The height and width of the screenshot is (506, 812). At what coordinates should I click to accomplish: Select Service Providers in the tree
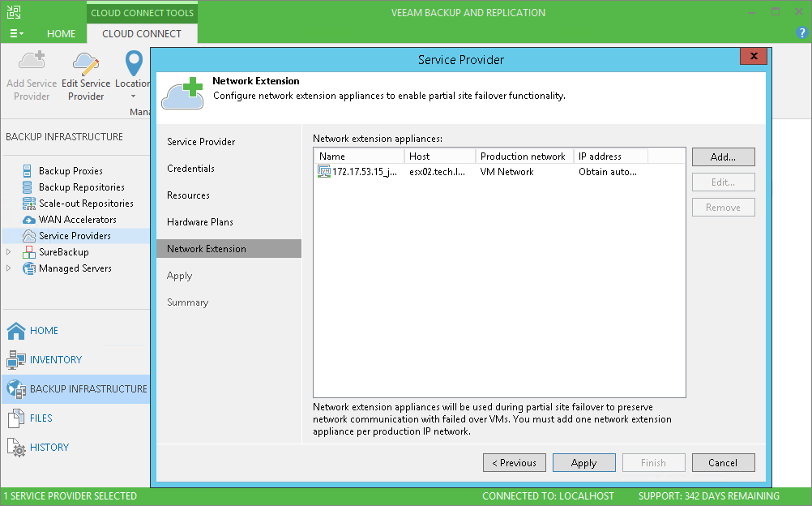(x=75, y=236)
